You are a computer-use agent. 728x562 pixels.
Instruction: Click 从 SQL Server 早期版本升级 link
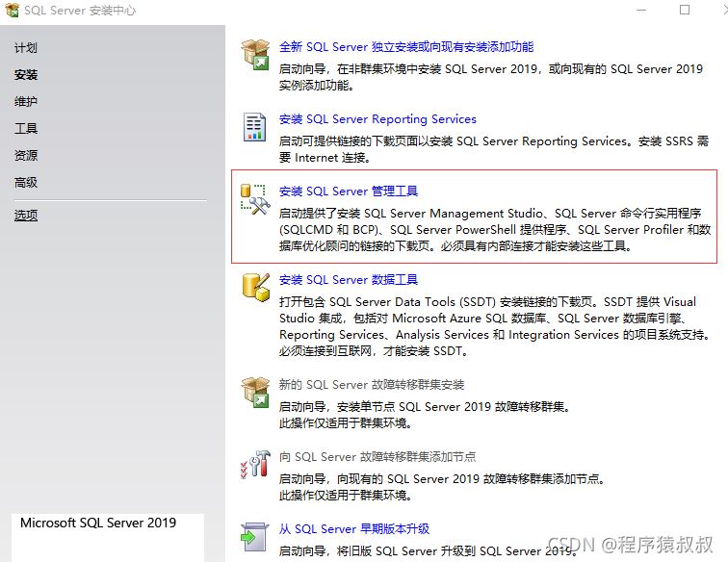coord(354,529)
